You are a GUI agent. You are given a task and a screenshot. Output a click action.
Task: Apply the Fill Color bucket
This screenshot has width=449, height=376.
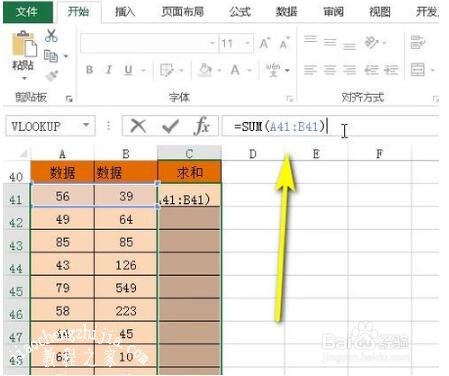[205, 70]
